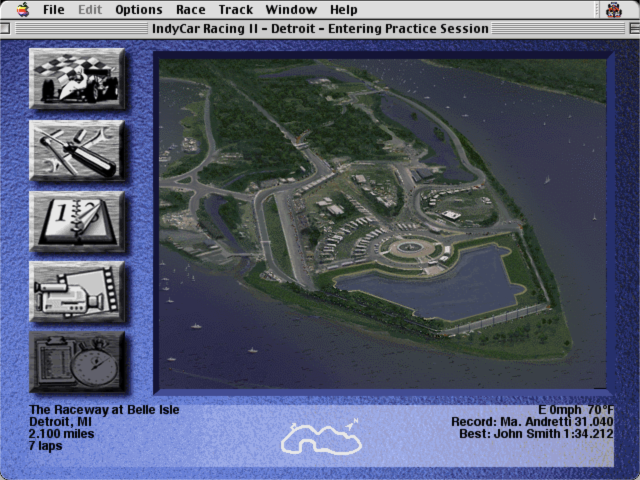640x480 pixels.
Task: Open the Help menu
Action: point(344,9)
